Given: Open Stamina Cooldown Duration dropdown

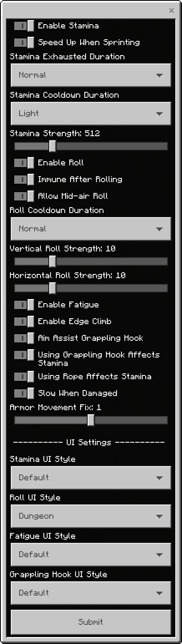Looking at the screenshot, I should click(91, 113).
